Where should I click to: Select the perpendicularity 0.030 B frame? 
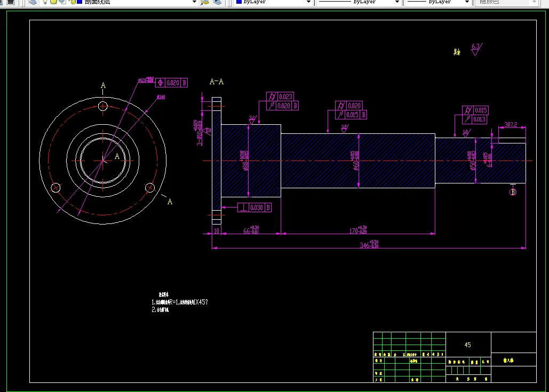[x=254, y=207]
